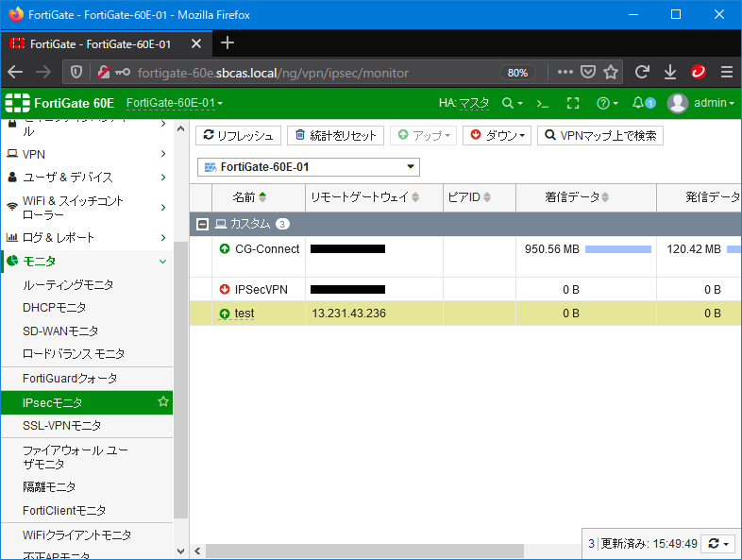Viewport: 742px width, 560px height.
Task: Click the Trend Micro extension icon
Action: pyautogui.click(x=699, y=73)
